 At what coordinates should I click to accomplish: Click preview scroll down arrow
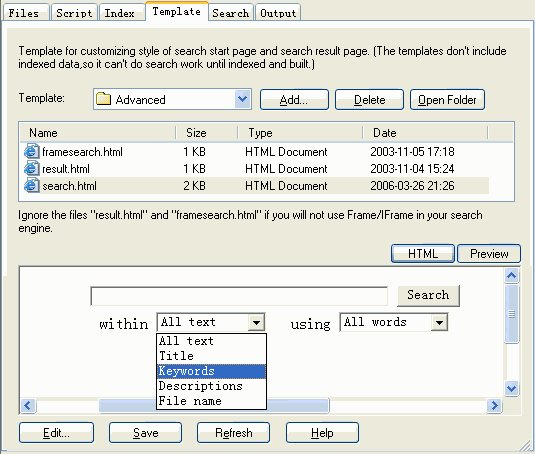511,389
